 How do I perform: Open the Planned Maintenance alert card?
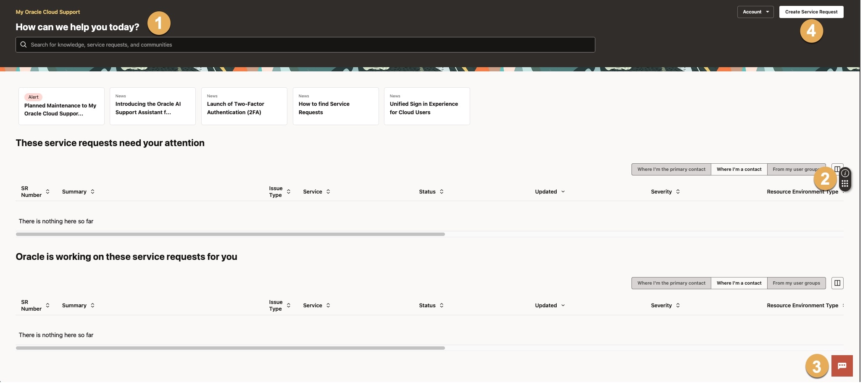tap(61, 106)
